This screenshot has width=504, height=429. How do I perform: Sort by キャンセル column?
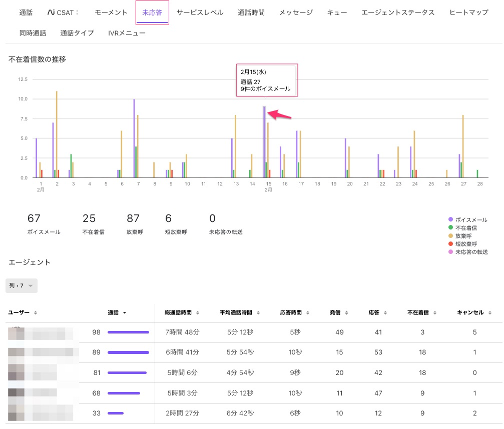click(x=474, y=312)
